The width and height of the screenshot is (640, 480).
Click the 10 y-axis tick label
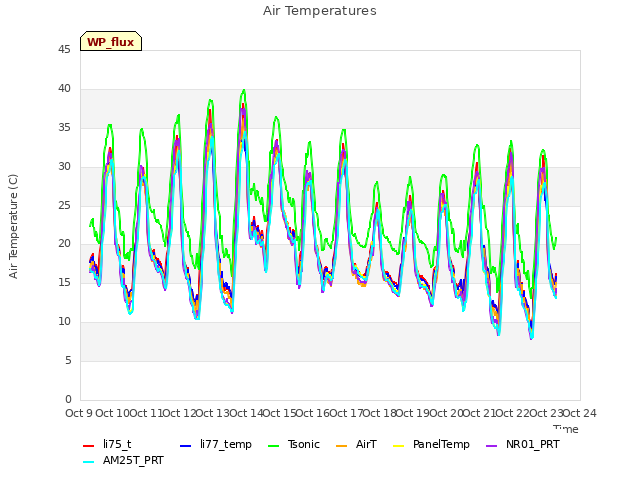pos(64,322)
